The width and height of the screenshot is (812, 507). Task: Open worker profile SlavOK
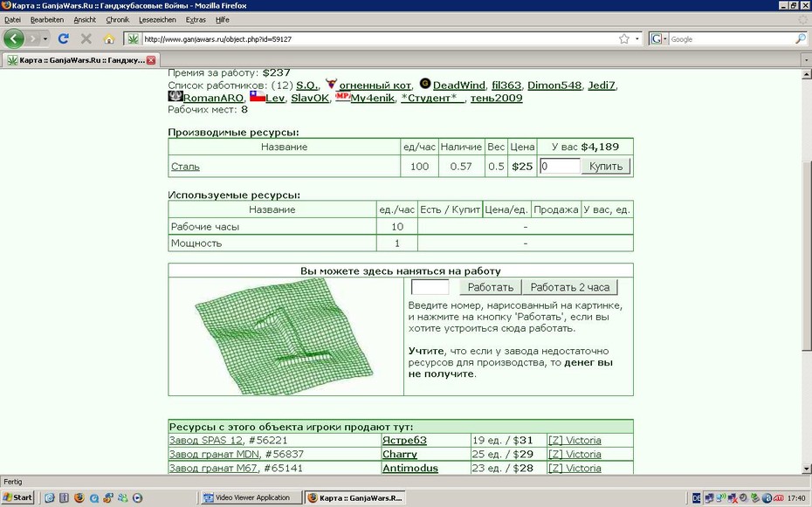coord(310,98)
